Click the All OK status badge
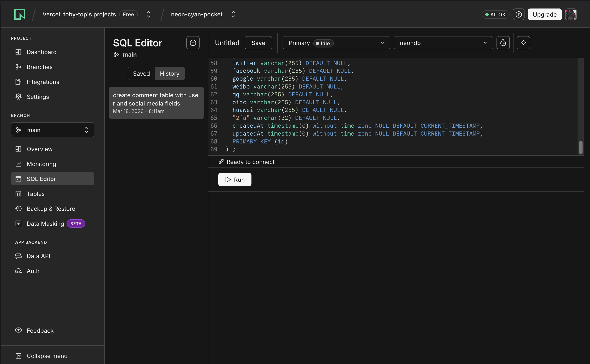This screenshot has width=590, height=364. [x=495, y=15]
